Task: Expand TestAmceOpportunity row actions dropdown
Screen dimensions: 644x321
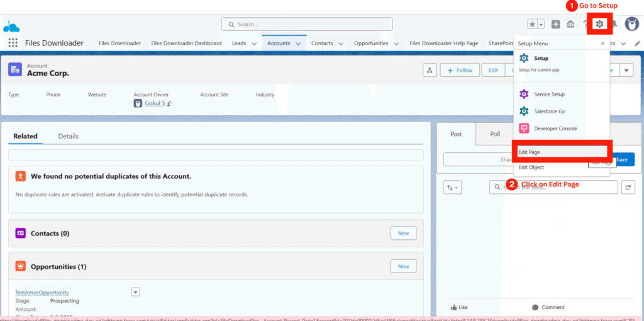Action: (x=136, y=292)
